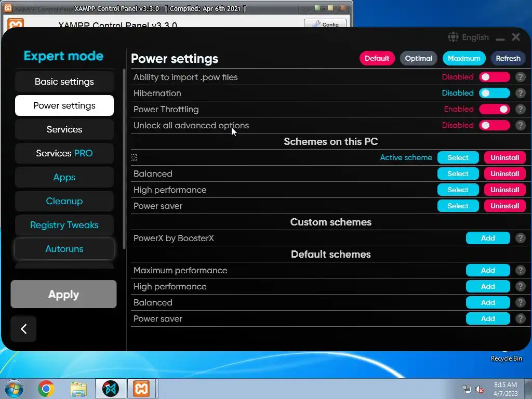Click 'Active scheme' label

406,157
